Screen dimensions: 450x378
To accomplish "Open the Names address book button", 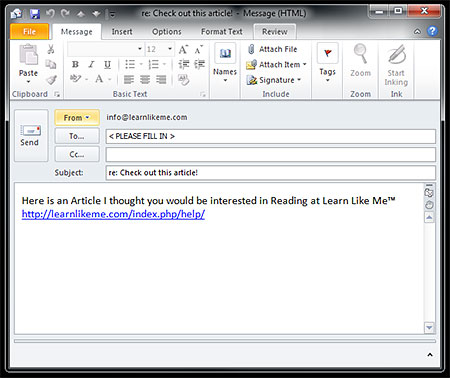I will click(x=225, y=63).
